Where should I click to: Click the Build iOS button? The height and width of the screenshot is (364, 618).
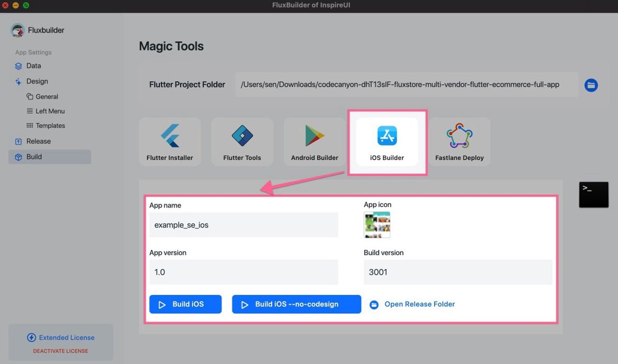point(185,304)
